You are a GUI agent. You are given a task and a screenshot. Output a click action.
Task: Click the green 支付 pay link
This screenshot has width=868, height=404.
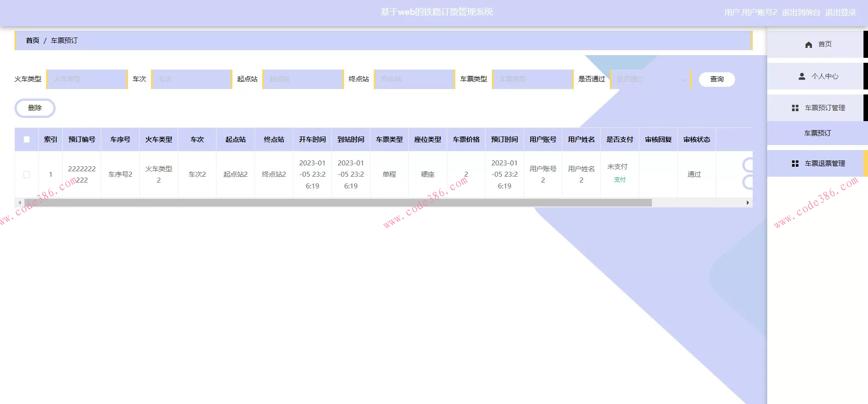pyautogui.click(x=619, y=180)
